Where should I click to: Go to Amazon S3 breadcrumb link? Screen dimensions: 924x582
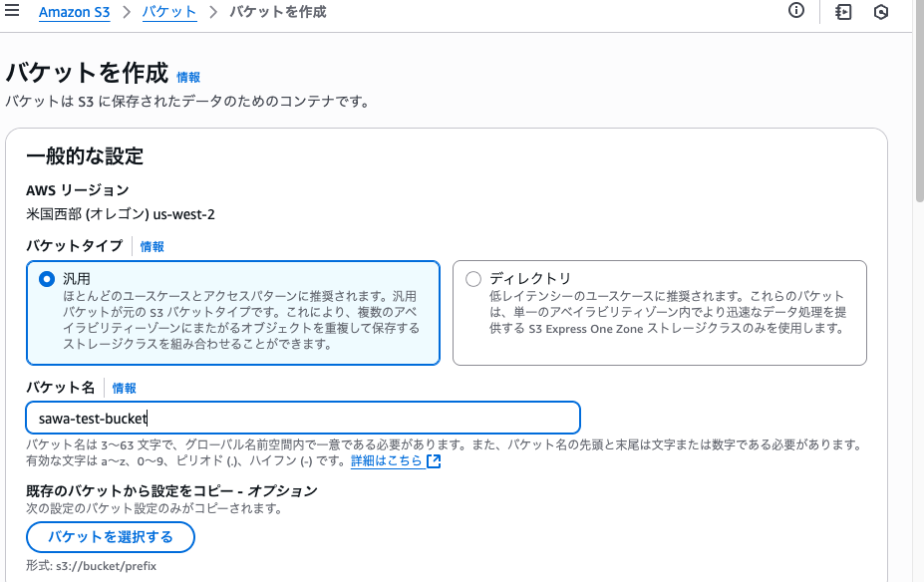(74, 12)
